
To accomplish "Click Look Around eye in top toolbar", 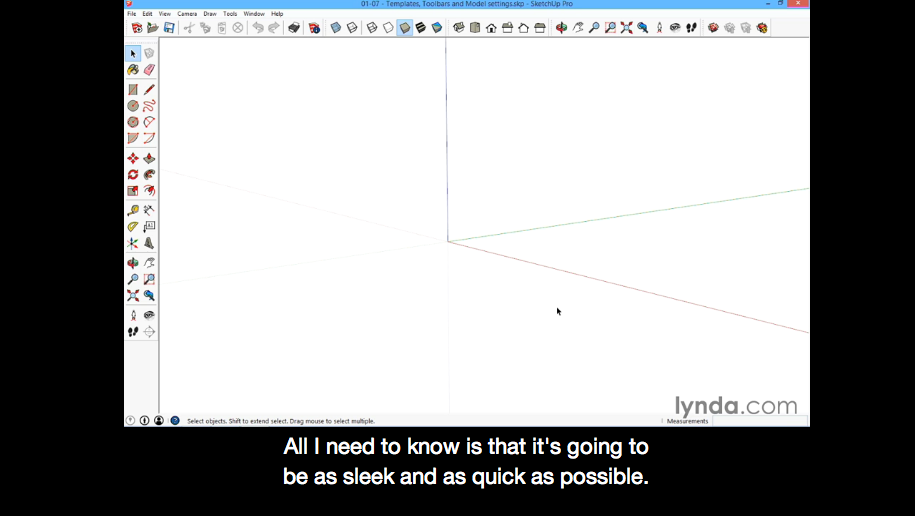I will tap(675, 27).
